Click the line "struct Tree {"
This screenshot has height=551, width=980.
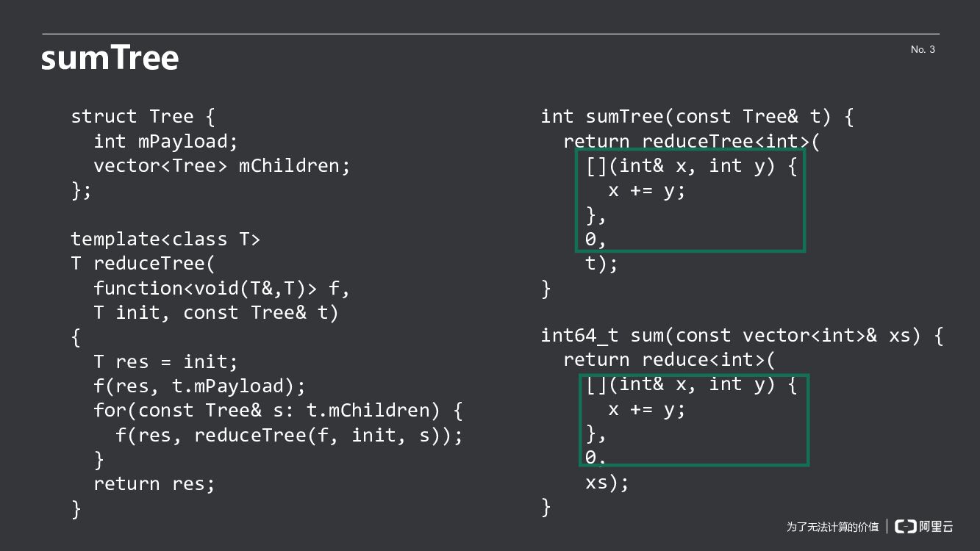pos(143,116)
